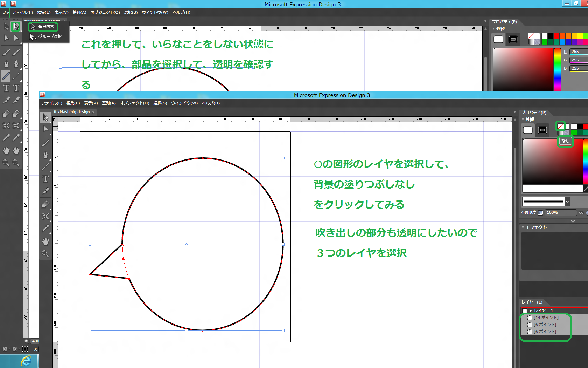Select the Zoom magnifier tool in front window
The width and height of the screenshot is (588, 368).
coord(45,253)
